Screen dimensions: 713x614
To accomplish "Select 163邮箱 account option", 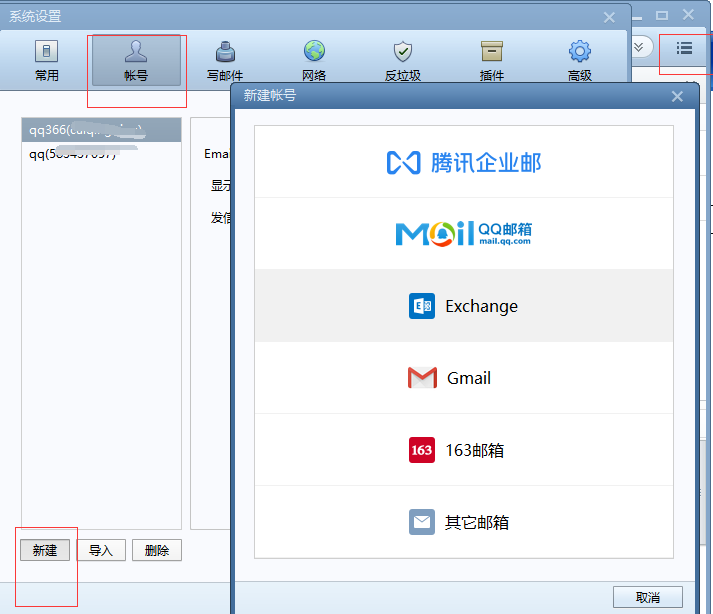I will click(464, 450).
